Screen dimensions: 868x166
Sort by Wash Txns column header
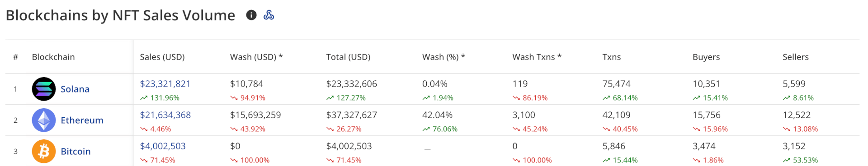[537, 57]
